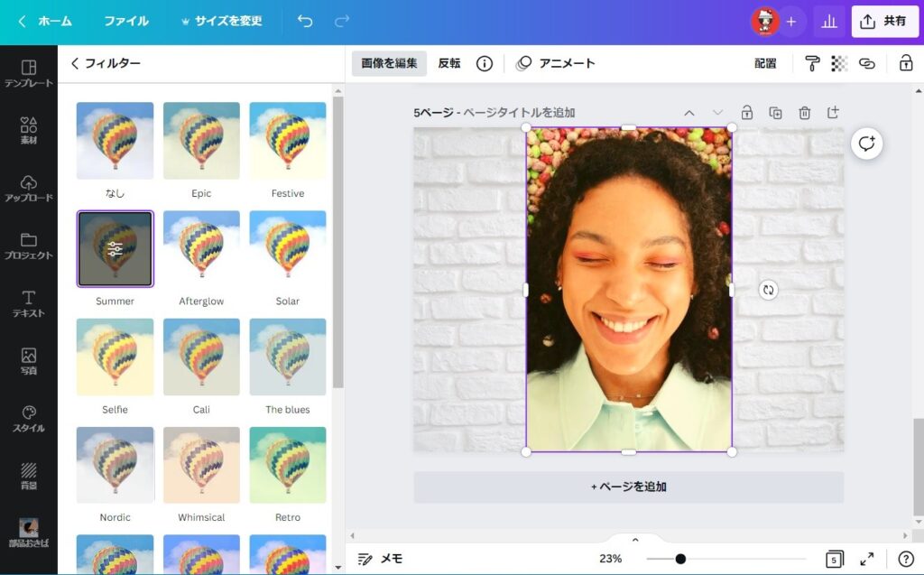The image size is (924, 575).
Task: Click the redo arrow
Action: pos(342,22)
